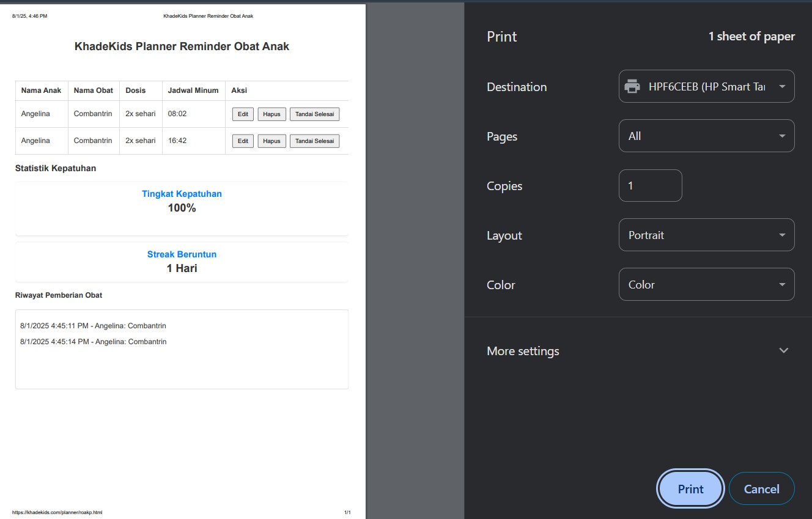Viewport: 812px width, 519px height.
Task: Click the 8/1/25, 4:46 PM page header date
Action: (x=29, y=16)
